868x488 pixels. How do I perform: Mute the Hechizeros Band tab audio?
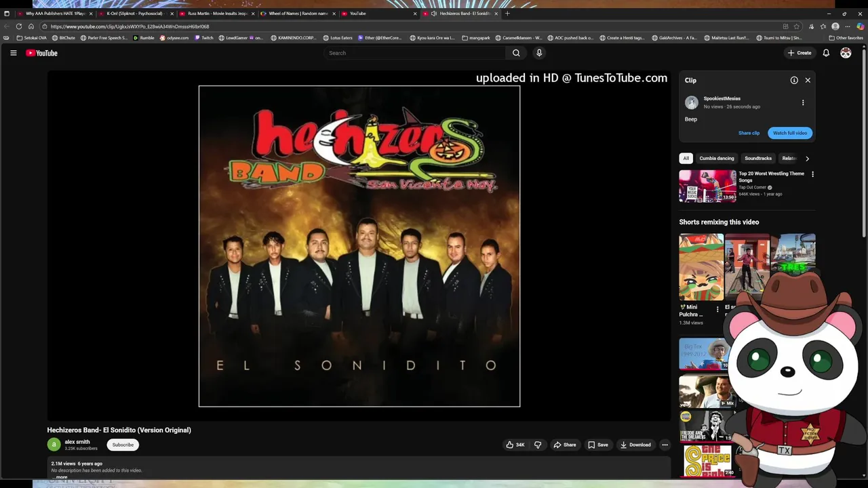pos(434,14)
